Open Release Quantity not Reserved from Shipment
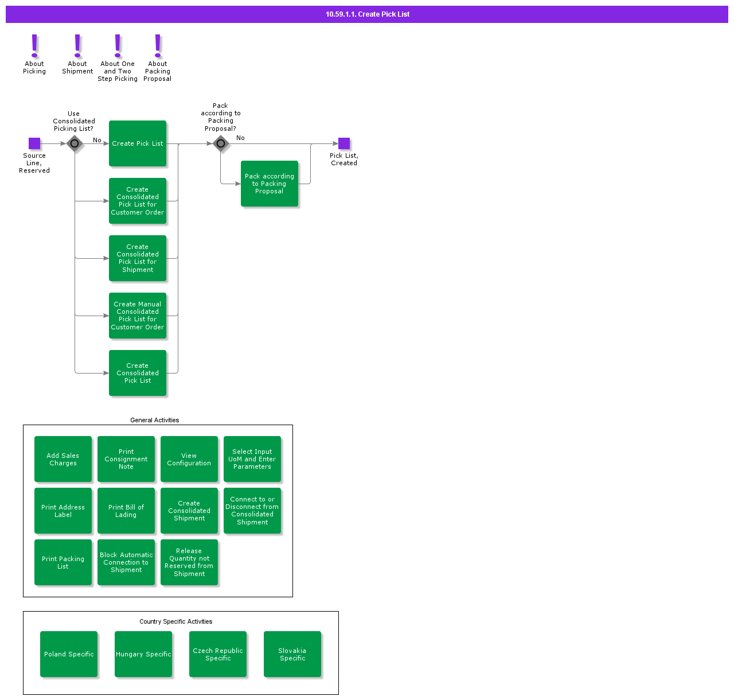 [189, 562]
